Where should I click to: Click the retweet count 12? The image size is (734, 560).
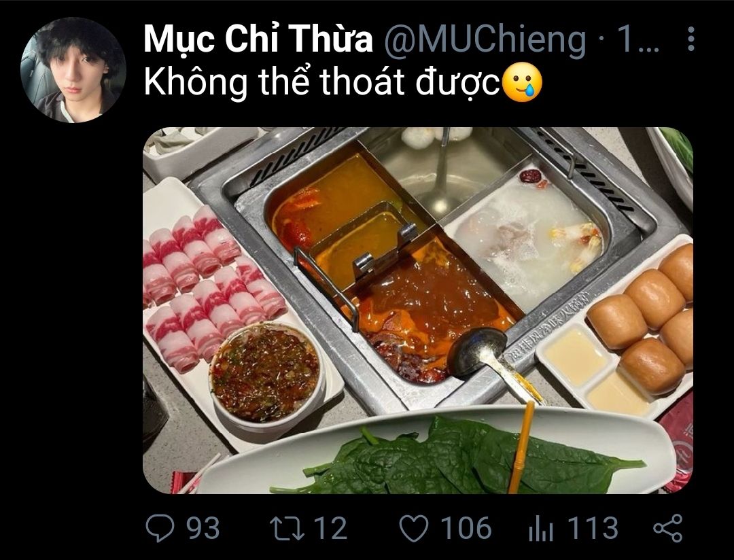click(x=330, y=528)
